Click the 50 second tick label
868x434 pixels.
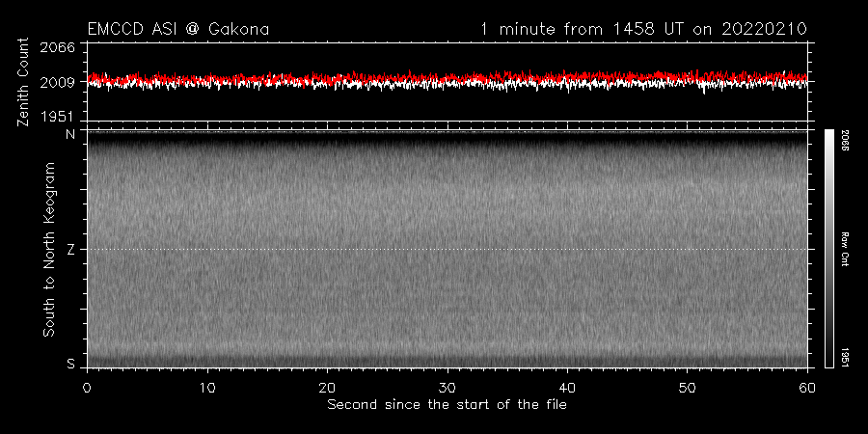tap(688, 387)
